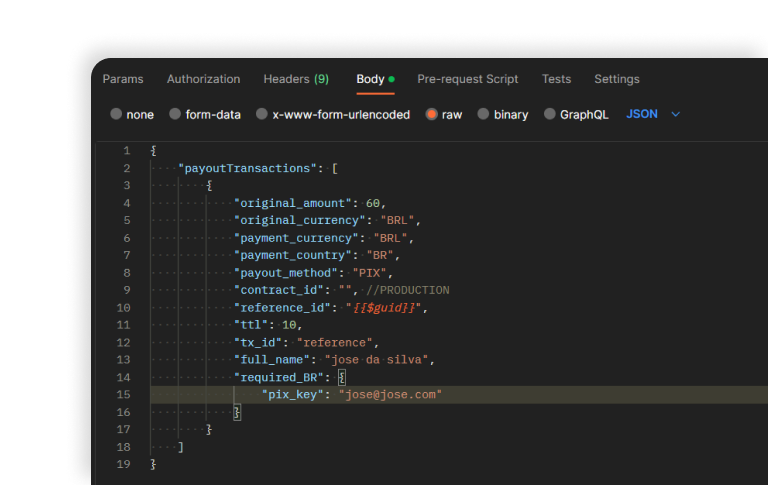
Task: Click the "reference" string value
Action: pos(335,342)
